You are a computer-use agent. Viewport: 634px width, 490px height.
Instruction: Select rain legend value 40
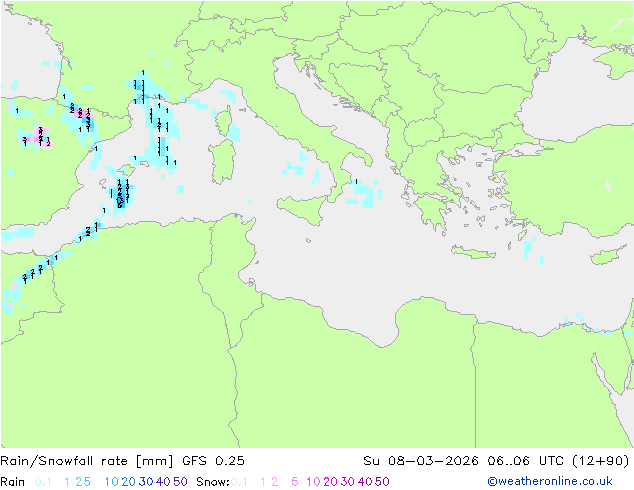[x=163, y=482]
